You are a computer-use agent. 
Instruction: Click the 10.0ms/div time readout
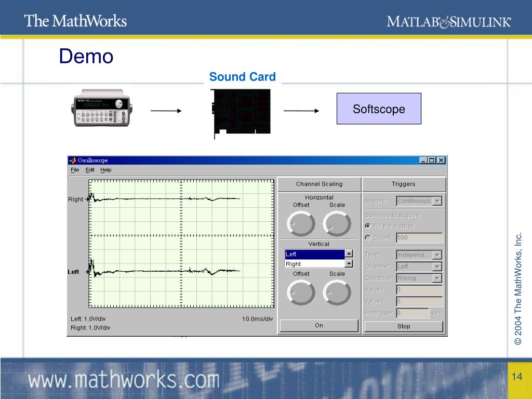(x=257, y=319)
